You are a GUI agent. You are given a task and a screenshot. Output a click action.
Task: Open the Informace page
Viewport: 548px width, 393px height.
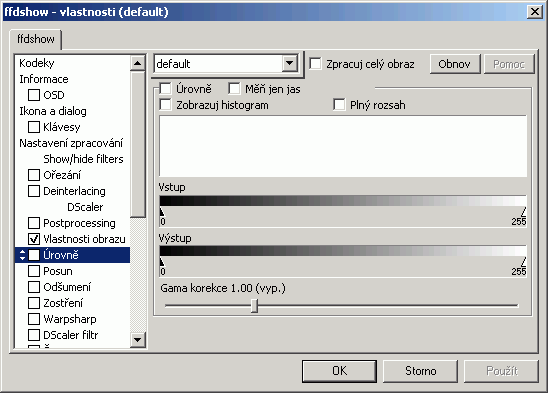[44, 79]
